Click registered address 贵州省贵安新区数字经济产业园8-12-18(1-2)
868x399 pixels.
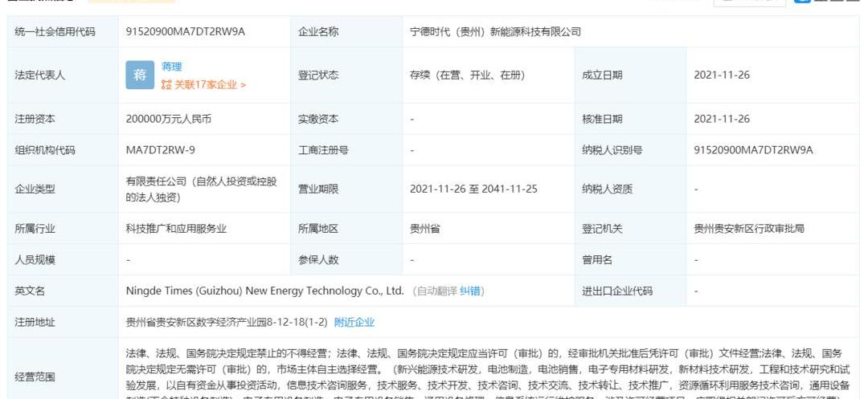227,322
